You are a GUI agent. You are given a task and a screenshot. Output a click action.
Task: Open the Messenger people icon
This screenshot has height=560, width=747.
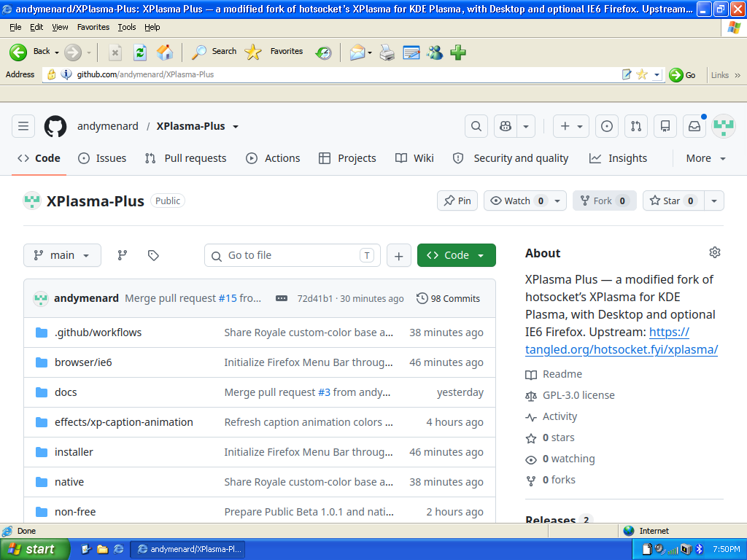435,52
